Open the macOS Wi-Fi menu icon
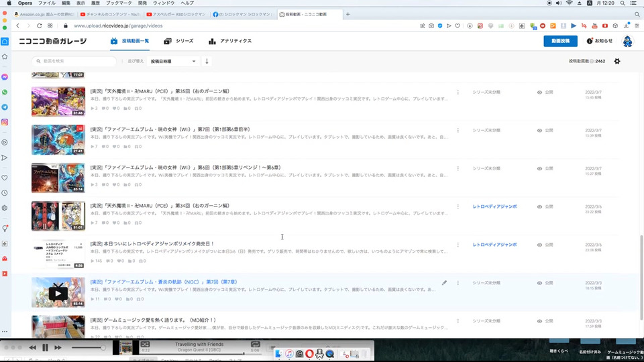The image size is (644, 362). 569,3
